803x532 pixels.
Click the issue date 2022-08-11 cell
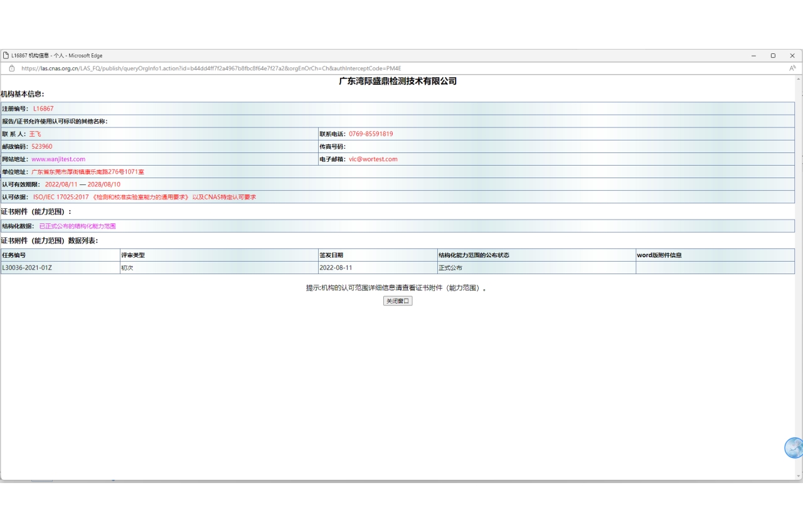(x=336, y=268)
